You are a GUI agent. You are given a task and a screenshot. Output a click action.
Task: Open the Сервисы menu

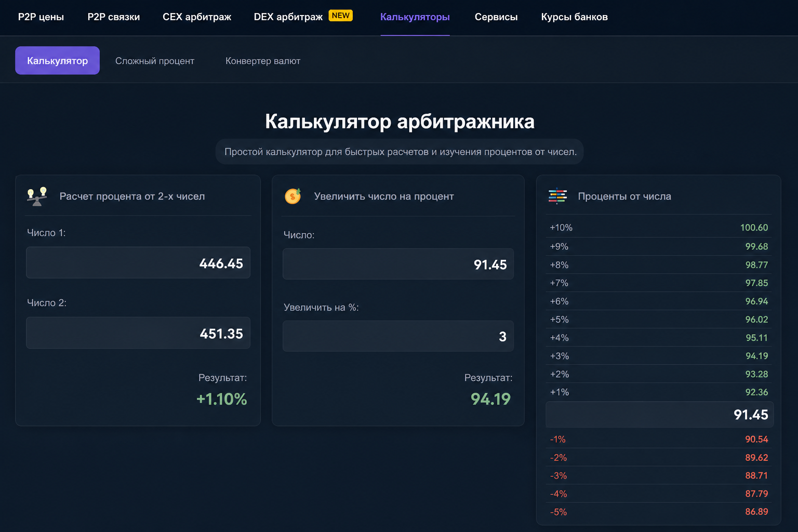click(x=496, y=17)
